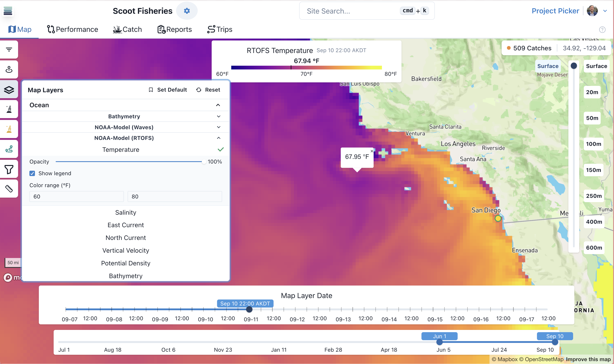Open the funnel filter sidebar tool
The image size is (614, 364).
pos(9,169)
